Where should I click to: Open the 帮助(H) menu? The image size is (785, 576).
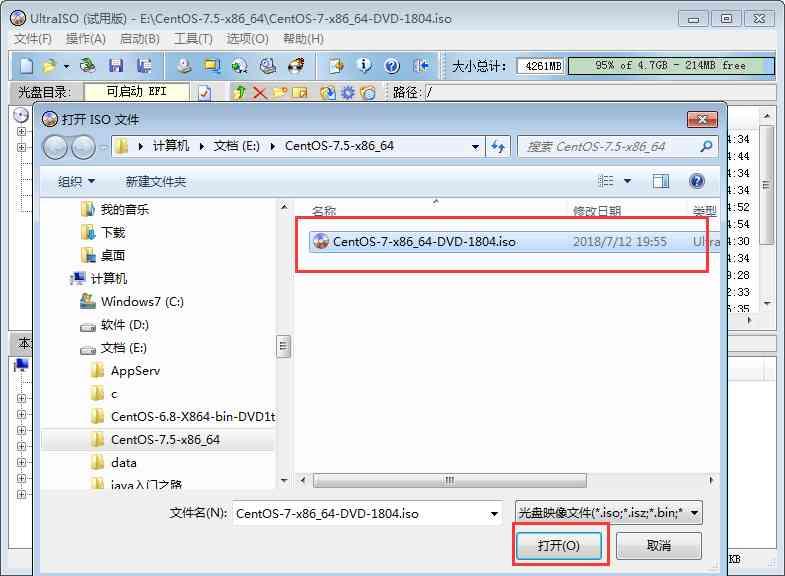click(303, 39)
